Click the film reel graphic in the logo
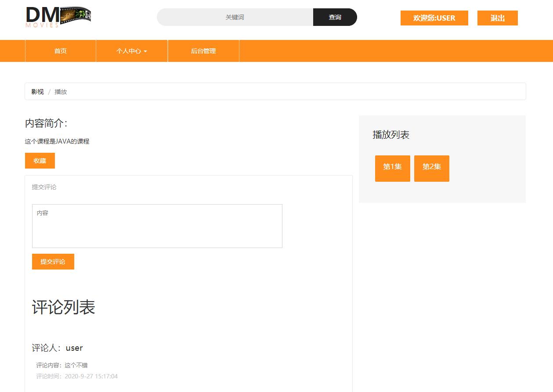Screen dimensions: 553x392 [x=76, y=15]
